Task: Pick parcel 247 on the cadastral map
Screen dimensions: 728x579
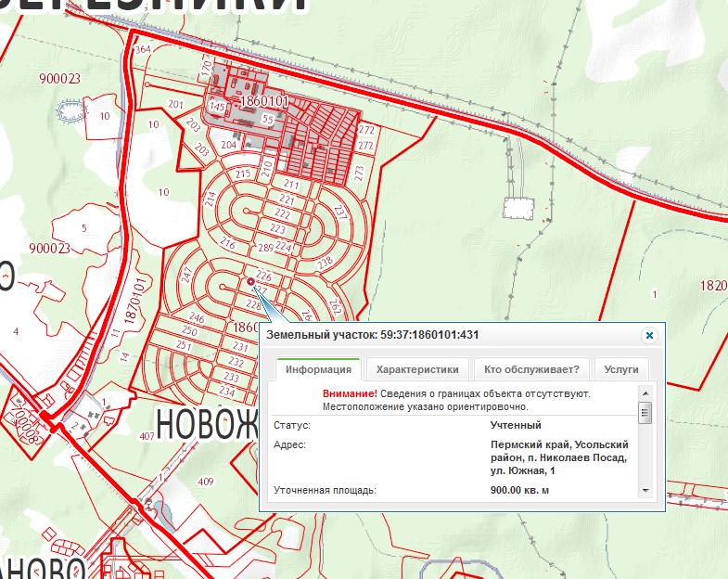Action: point(187,276)
